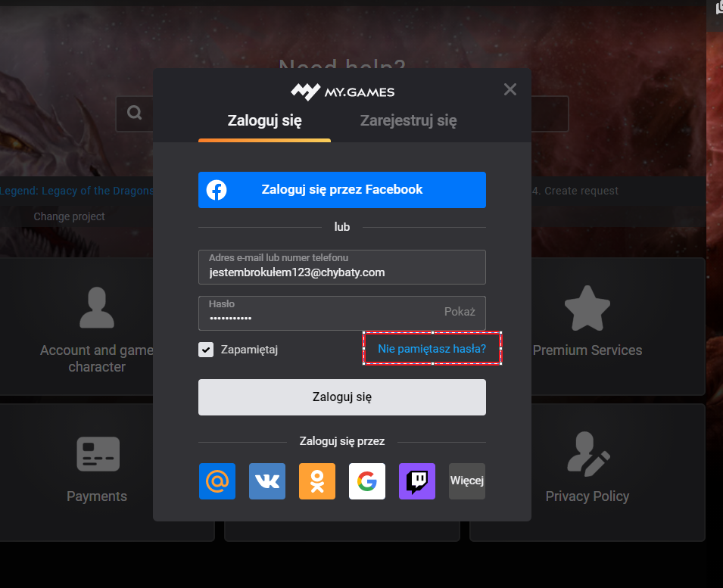Submit with the grey Zaloguj się button
The width and height of the screenshot is (723, 588).
342,397
